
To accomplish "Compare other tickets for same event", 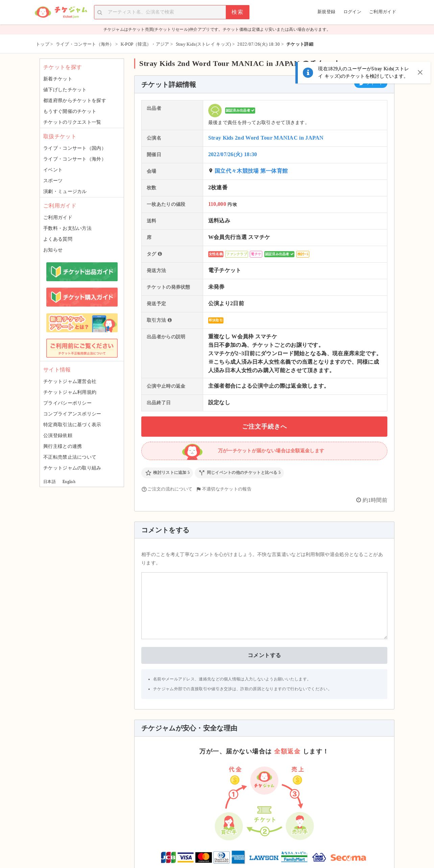I will [240, 473].
